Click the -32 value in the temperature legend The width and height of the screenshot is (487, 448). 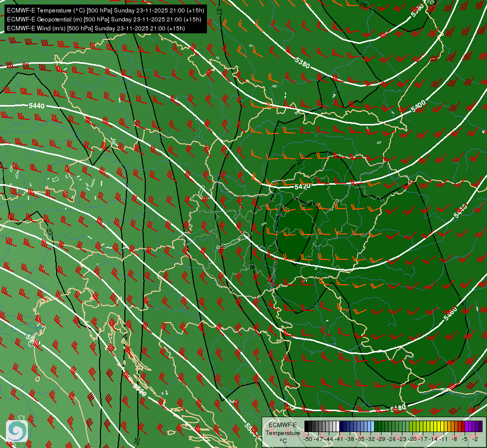click(x=371, y=439)
